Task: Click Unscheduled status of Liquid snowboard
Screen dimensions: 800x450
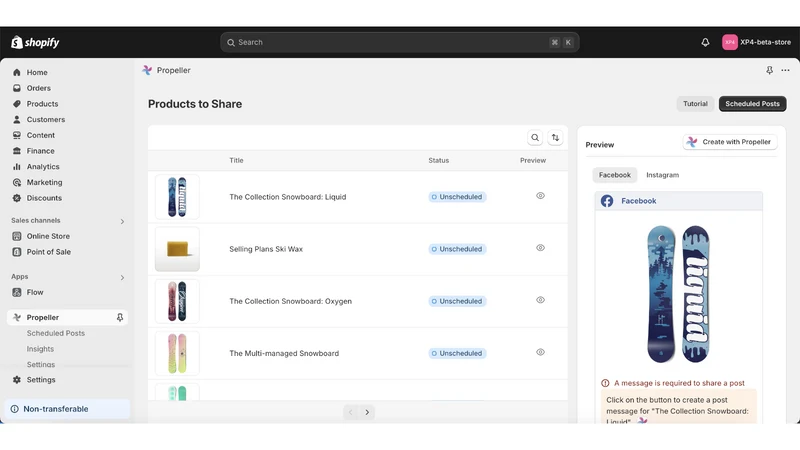Action: click(x=457, y=197)
